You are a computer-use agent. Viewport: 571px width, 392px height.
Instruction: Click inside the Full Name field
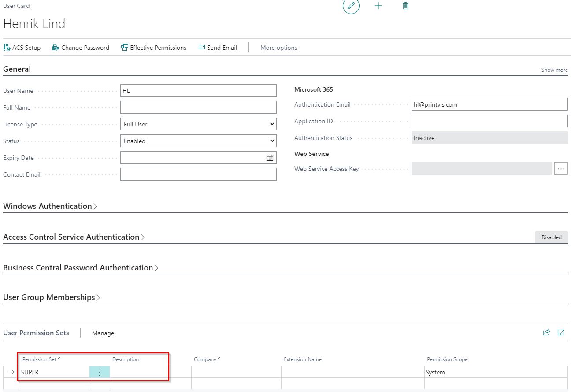tap(198, 107)
